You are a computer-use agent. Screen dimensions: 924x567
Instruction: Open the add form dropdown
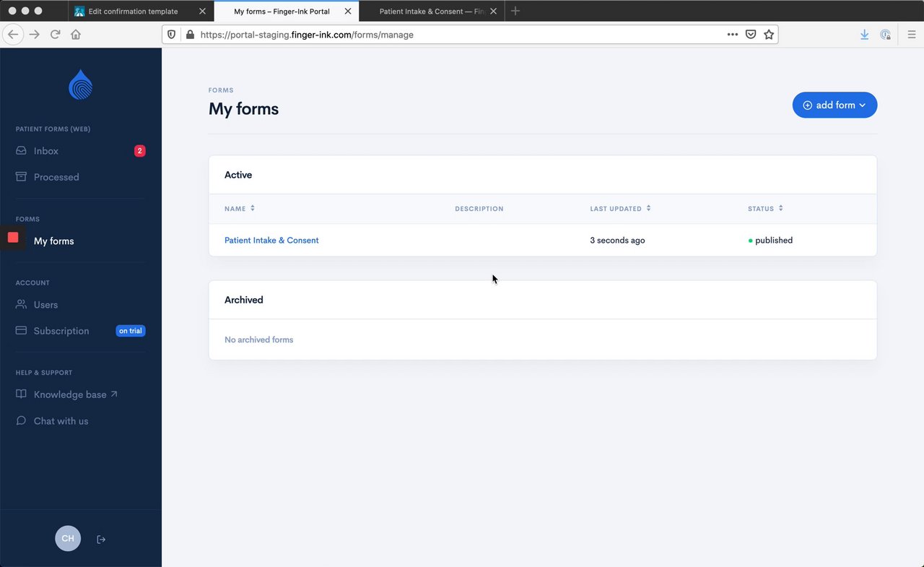coord(834,105)
